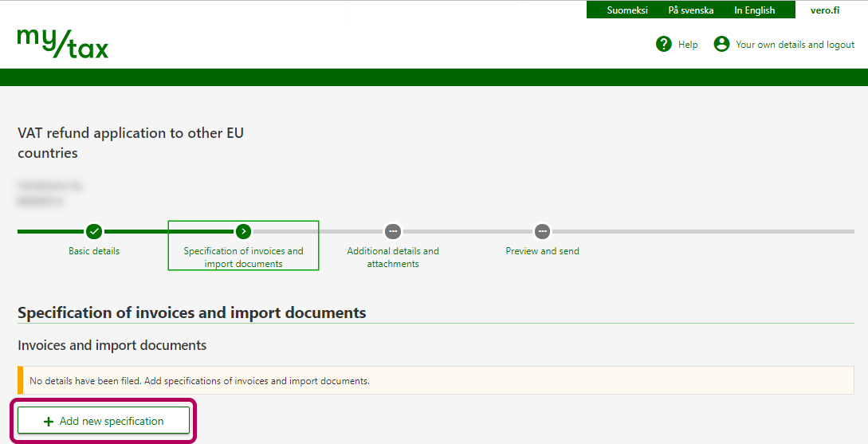The image size is (868, 444).
Task: Click the Preview and send step circle
Action: click(542, 231)
